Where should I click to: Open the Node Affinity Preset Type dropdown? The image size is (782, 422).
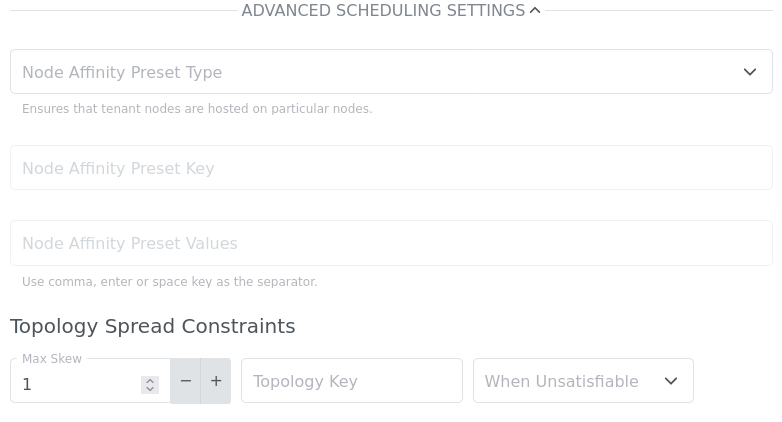tap(390, 72)
